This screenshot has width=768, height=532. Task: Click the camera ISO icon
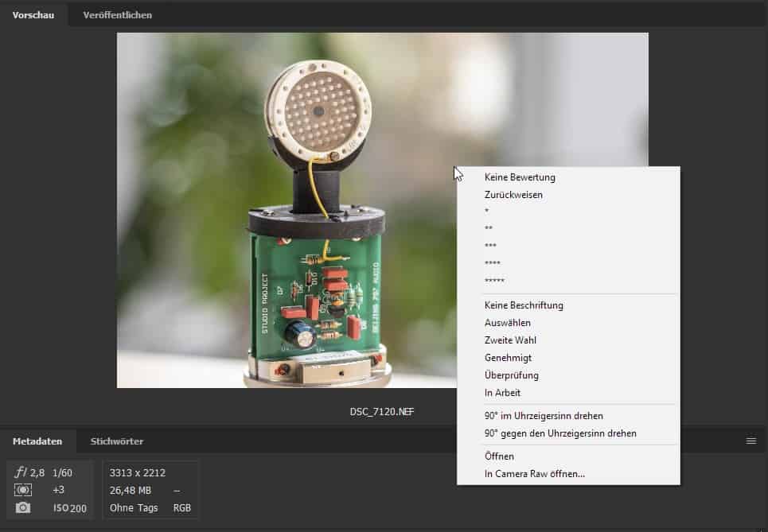click(x=23, y=508)
